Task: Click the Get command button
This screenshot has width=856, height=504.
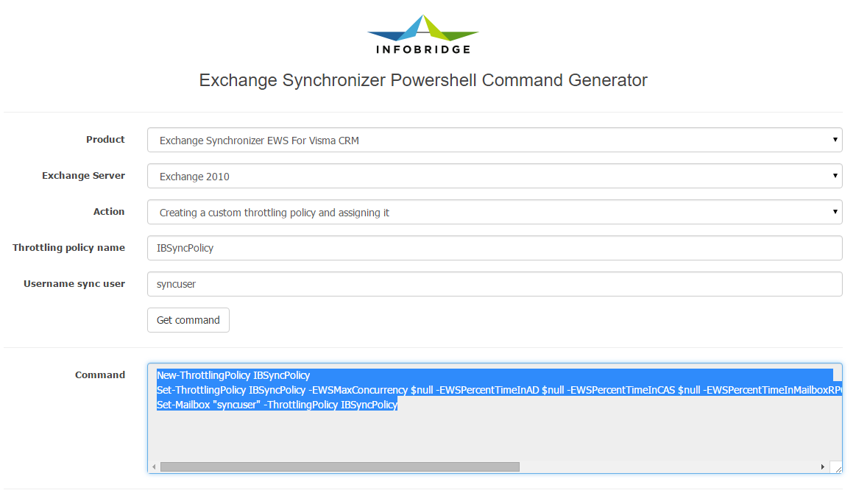Action: coord(188,320)
